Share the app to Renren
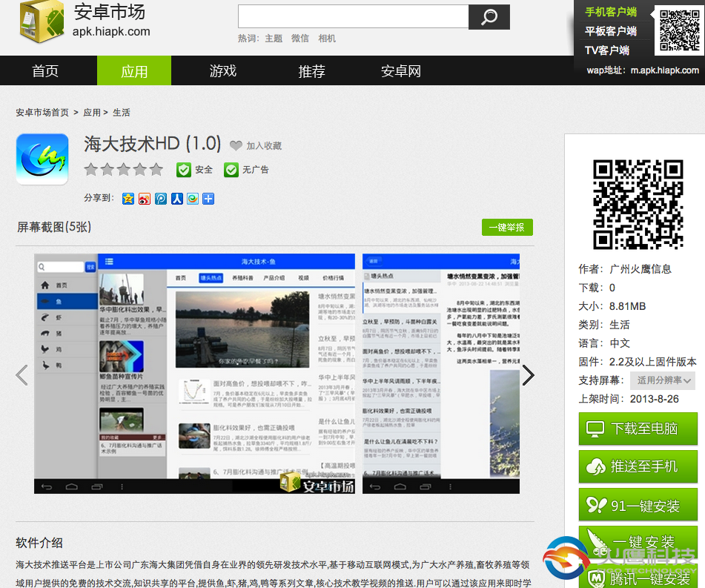705x588 pixels. pos(176,199)
